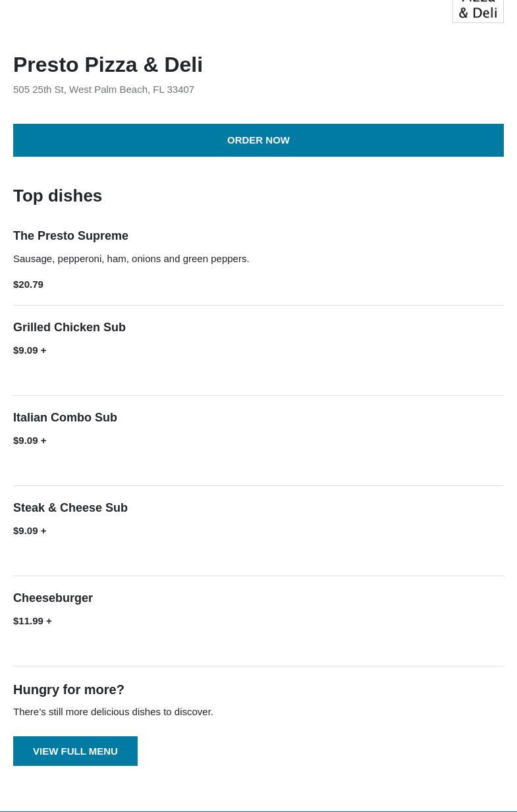The height and width of the screenshot is (812, 517).
Task: Click the $20.79 Presto Supreme price
Action: (x=28, y=284)
